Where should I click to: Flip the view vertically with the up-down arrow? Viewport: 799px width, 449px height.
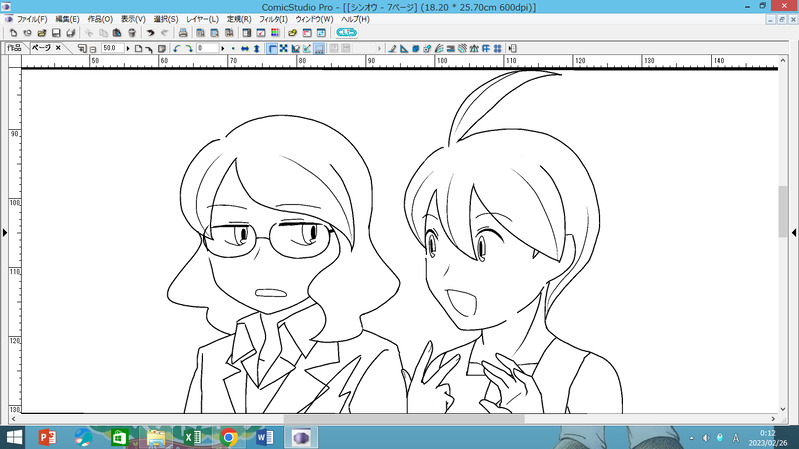pyautogui.click(x=256, y=48)
